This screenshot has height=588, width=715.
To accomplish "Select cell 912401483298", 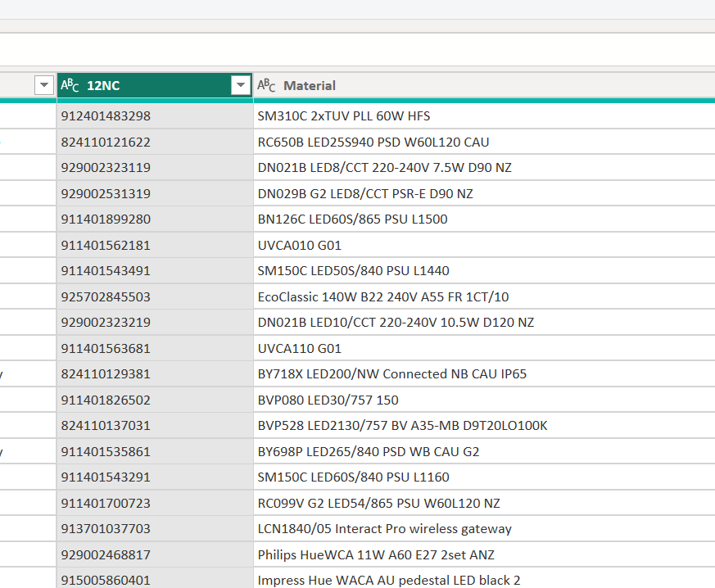I will coord(155,116).
